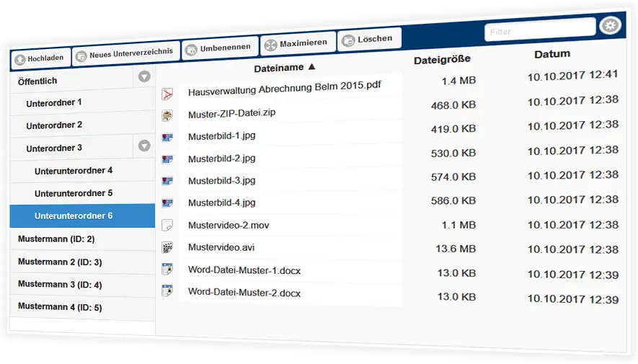Select file Musterbild-2.jpg
The width and height of the screenshot is (638, 364).
[222, 159]
